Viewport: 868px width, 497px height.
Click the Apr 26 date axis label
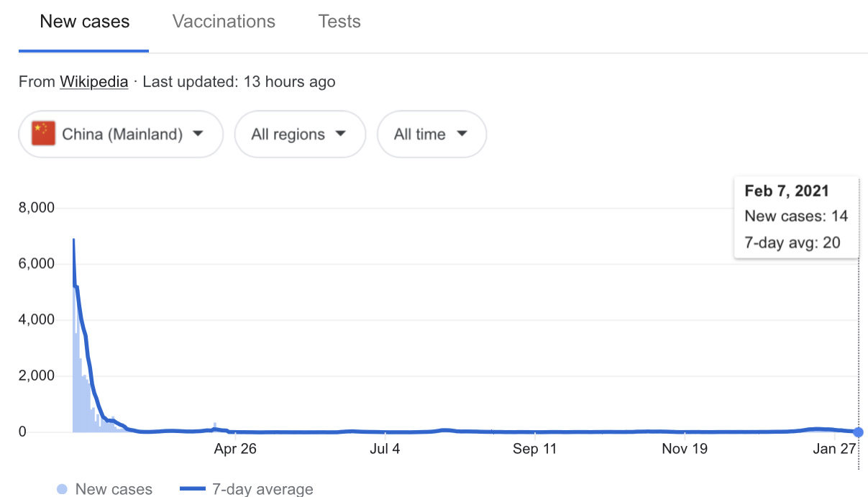click(x=235, y=450)
